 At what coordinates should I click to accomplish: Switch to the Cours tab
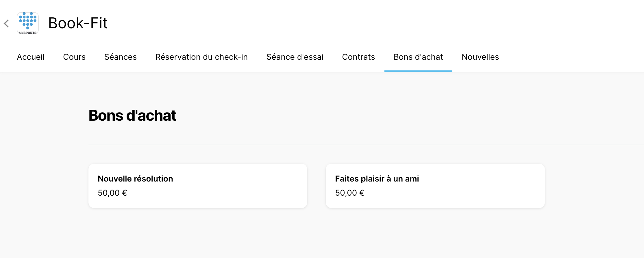[74, 57]
